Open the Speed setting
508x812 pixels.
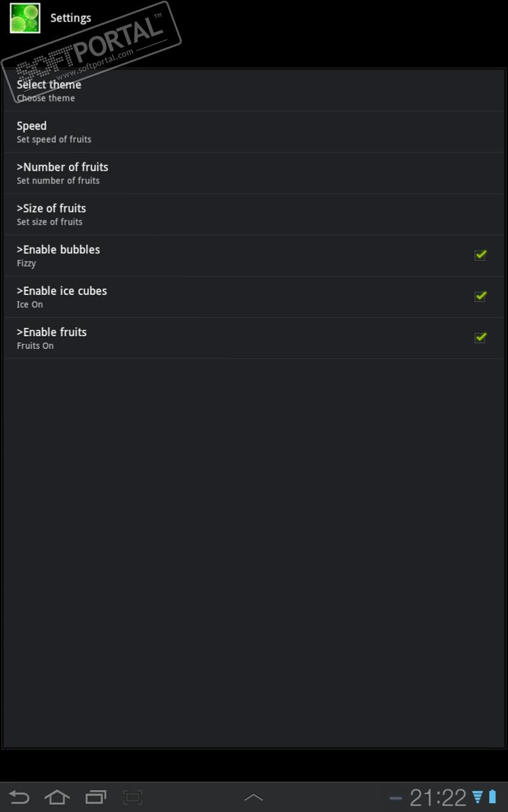32,131
